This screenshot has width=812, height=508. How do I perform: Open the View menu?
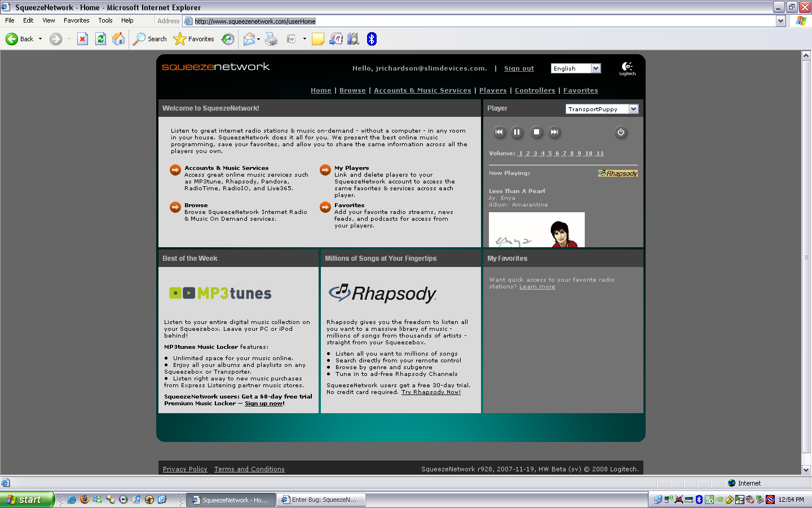[x=48, y=20]
